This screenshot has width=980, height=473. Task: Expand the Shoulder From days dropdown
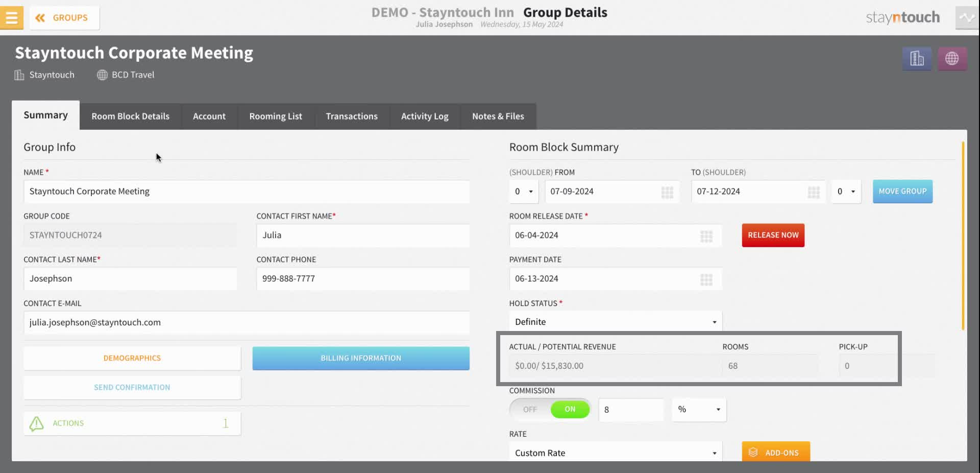(x=524, y=192)
